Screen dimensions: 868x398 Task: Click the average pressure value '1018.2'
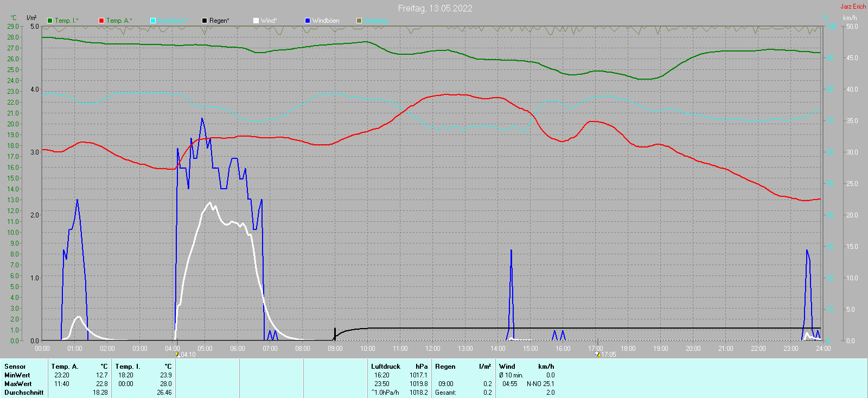tap(419, 393)
